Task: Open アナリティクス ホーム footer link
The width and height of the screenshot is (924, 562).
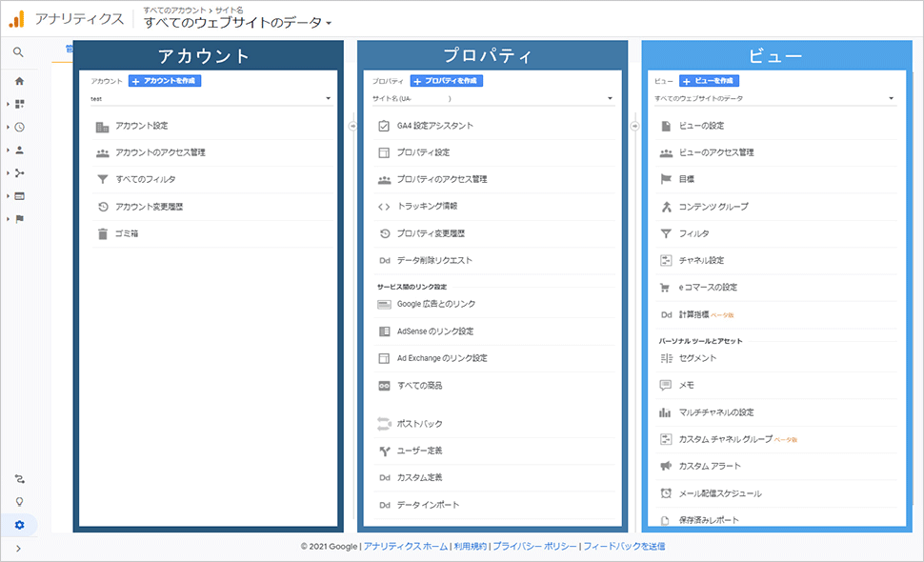Action: point(406,547)
